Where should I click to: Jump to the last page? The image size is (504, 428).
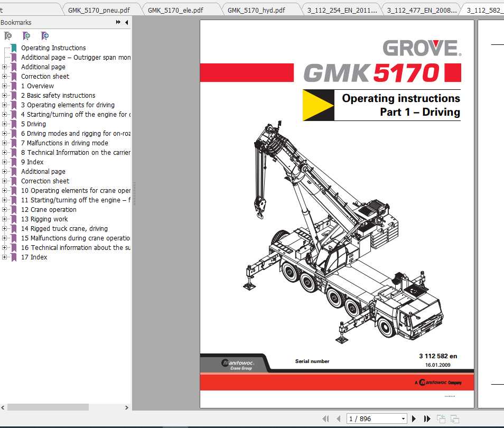coord(427,418)
